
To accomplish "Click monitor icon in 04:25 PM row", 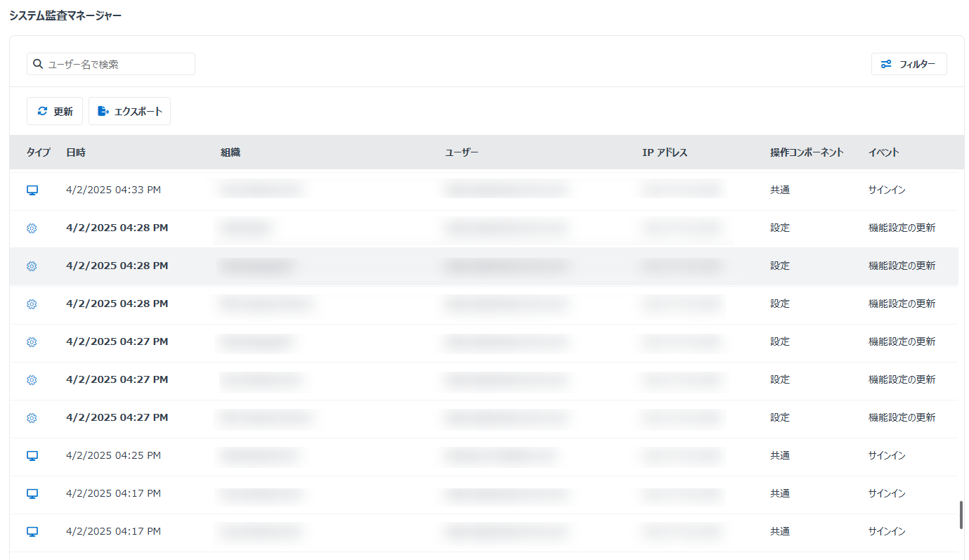I will coord(32,456).
